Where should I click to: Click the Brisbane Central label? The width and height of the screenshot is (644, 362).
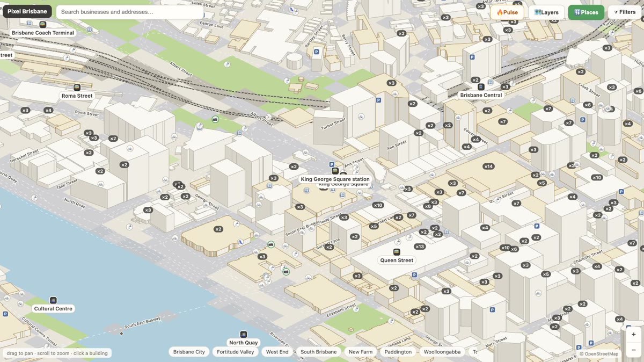pos(481,95)
